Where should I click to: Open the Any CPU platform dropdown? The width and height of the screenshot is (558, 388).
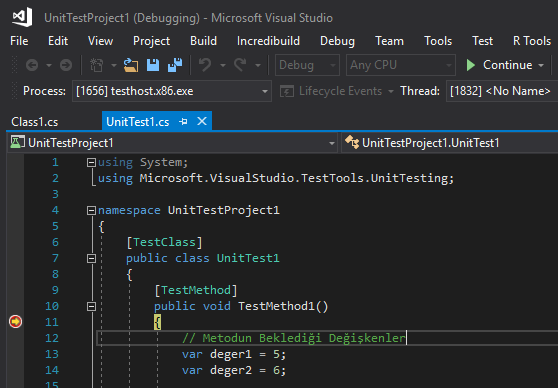click(401, 65)
